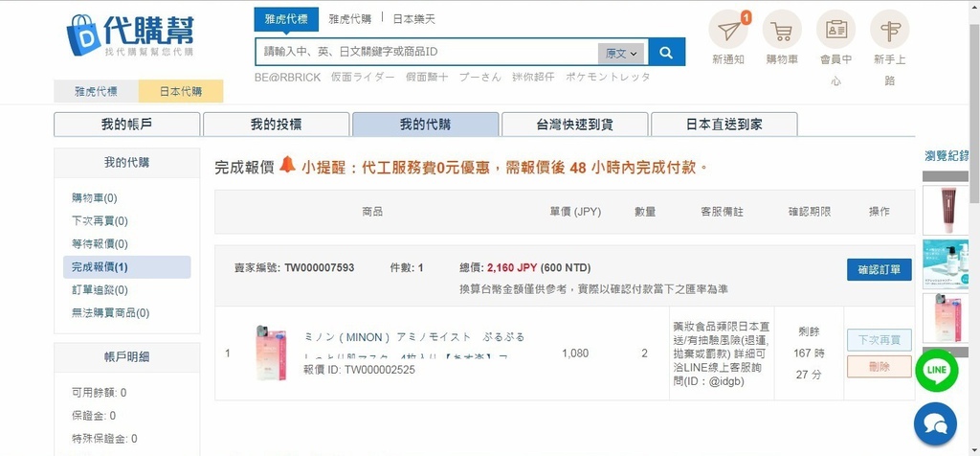Switch to 雅虎代標 site tab

click(x=97, y=91)
